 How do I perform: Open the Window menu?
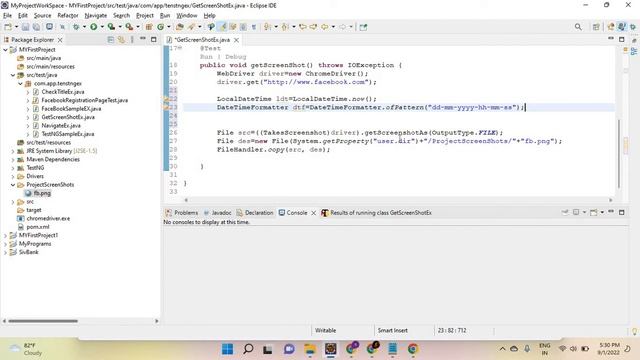(x=187, y=16)
